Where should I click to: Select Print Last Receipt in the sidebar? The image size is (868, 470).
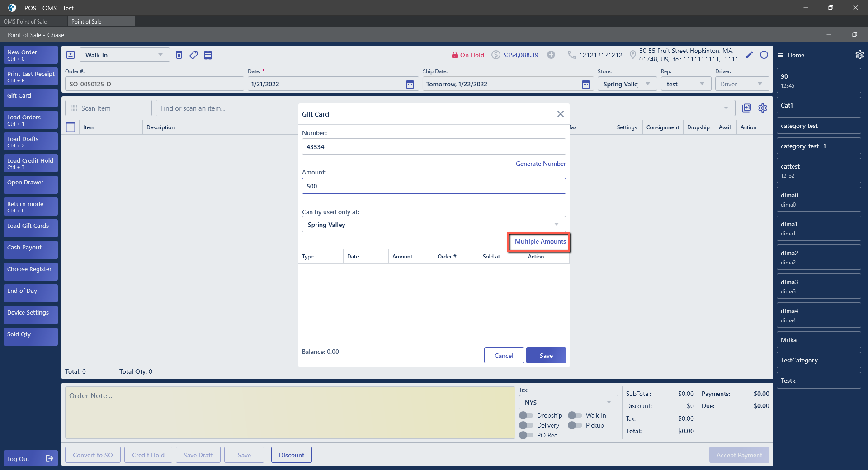(31, 76)
